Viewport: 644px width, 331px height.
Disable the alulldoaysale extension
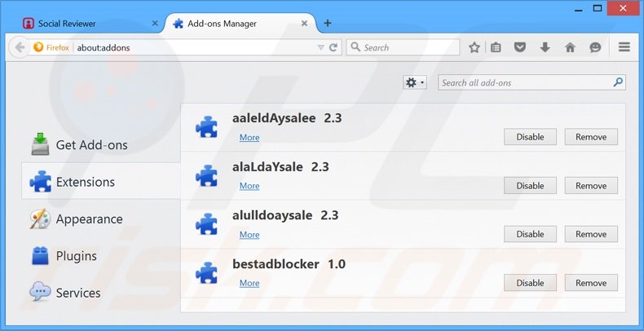pos(530,234)
